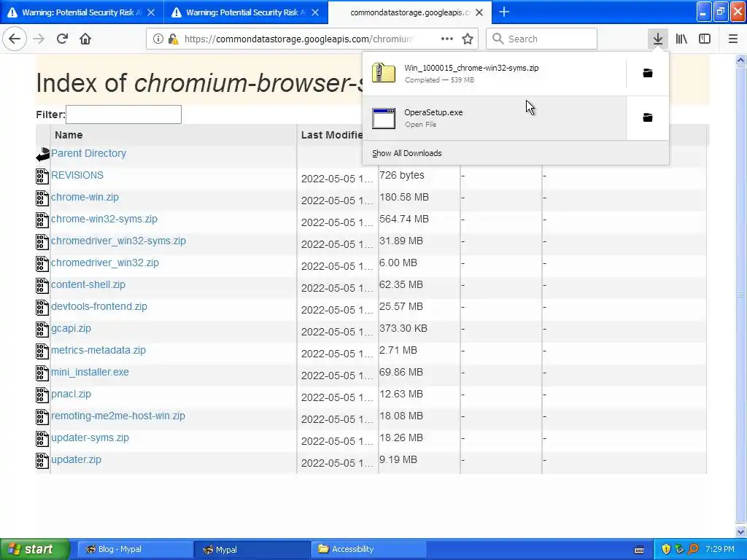
Task: Click the file icon beside mini_installer.exe
Action: 42,373
